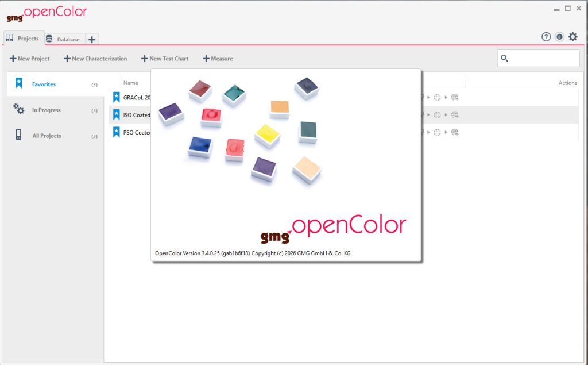Select All Projects in the sidebar
The height and width of the screenshot is (365, 588).
[56, 136]
